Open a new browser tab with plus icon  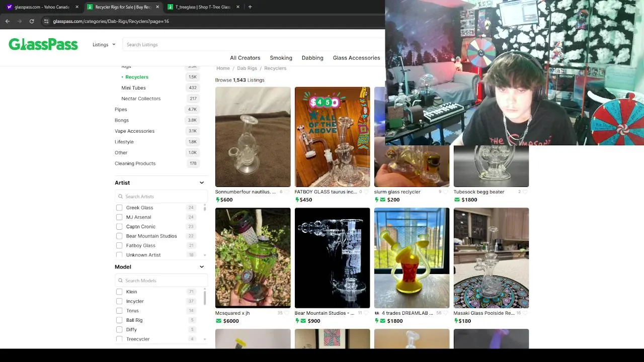(x=250, y=7)
